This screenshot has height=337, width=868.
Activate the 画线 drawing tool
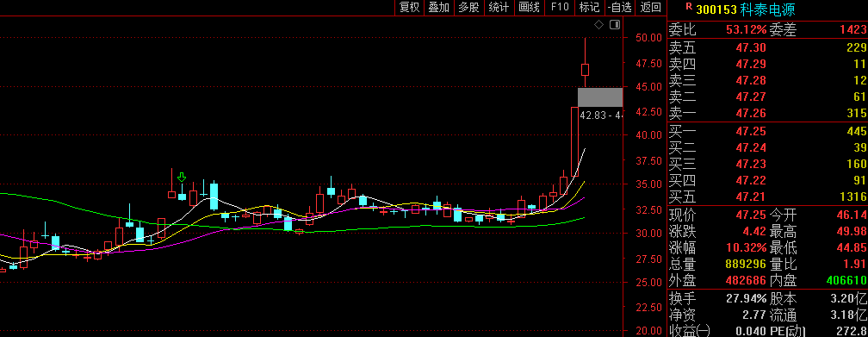529,7
